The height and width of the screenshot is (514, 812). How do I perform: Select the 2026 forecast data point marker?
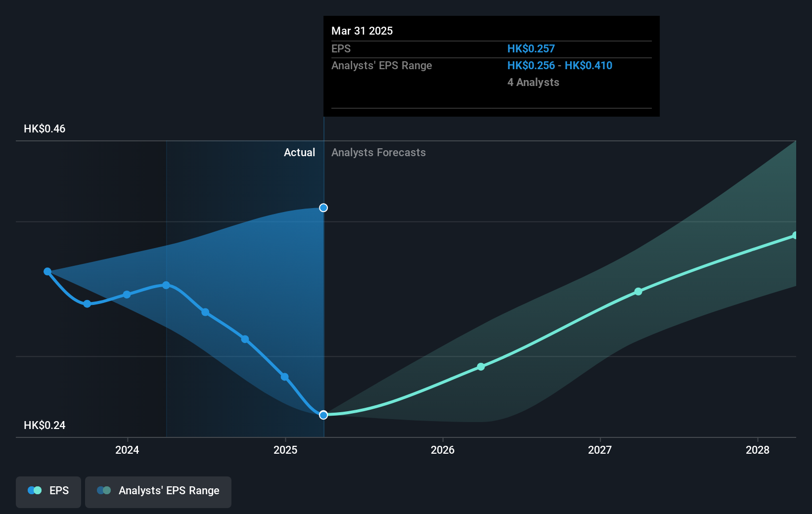[x=480, y=367]
